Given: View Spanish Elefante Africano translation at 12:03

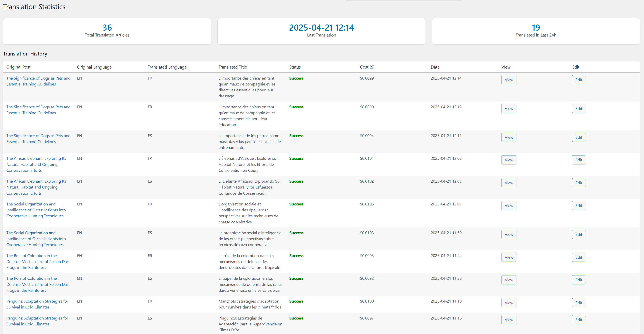Looking at the screenshot, I should (x=509, y=183).
